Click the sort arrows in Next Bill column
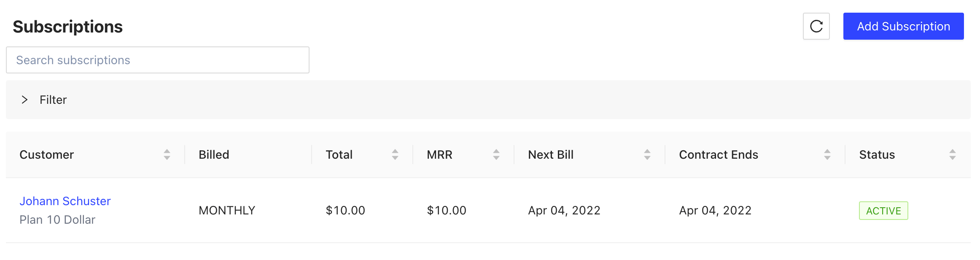Screen dimensions: 980x260 coord(647,154)
